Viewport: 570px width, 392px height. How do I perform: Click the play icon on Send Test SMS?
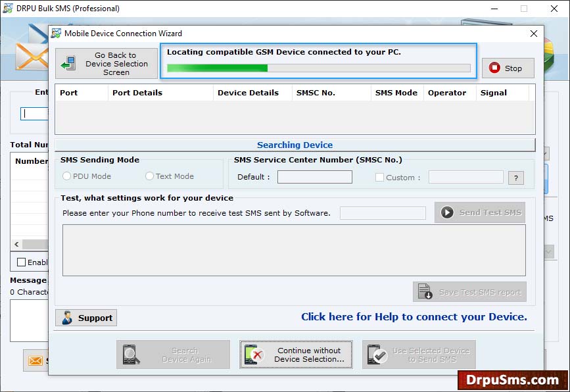(x=447, y=212)
